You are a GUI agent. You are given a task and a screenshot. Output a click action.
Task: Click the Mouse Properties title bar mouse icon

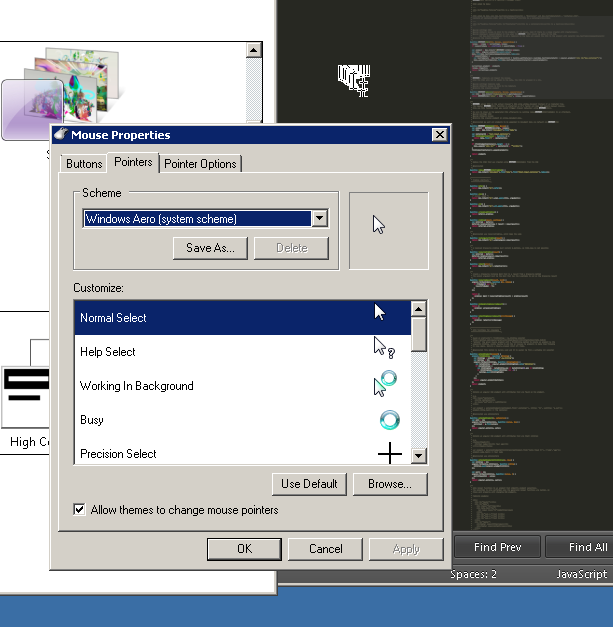coord(61,134)
